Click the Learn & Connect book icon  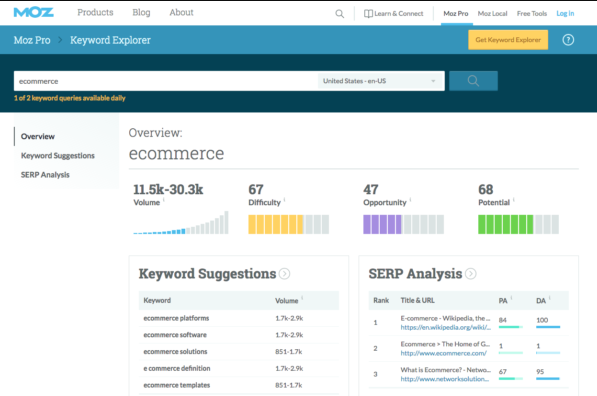tap(368, 14)
